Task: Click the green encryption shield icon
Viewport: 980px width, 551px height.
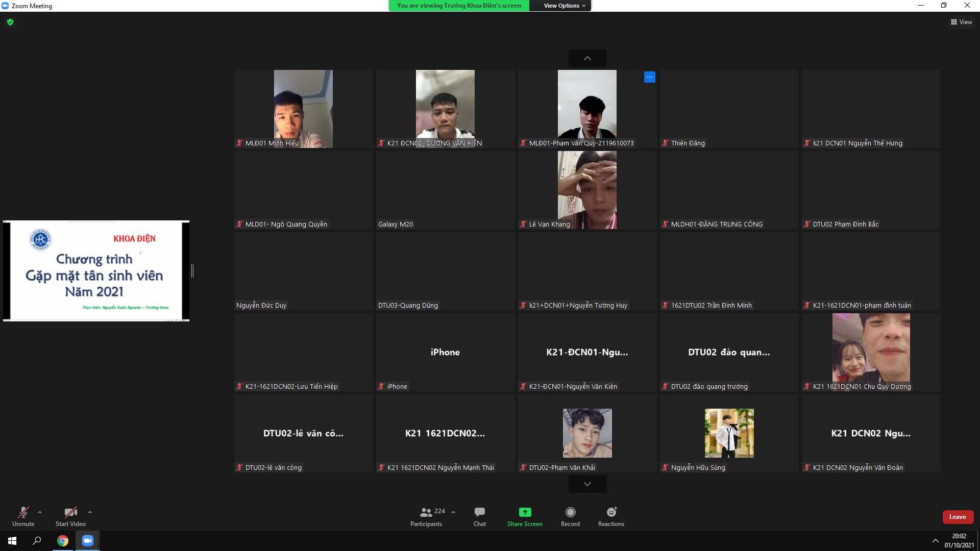Action: coord(10,22)
